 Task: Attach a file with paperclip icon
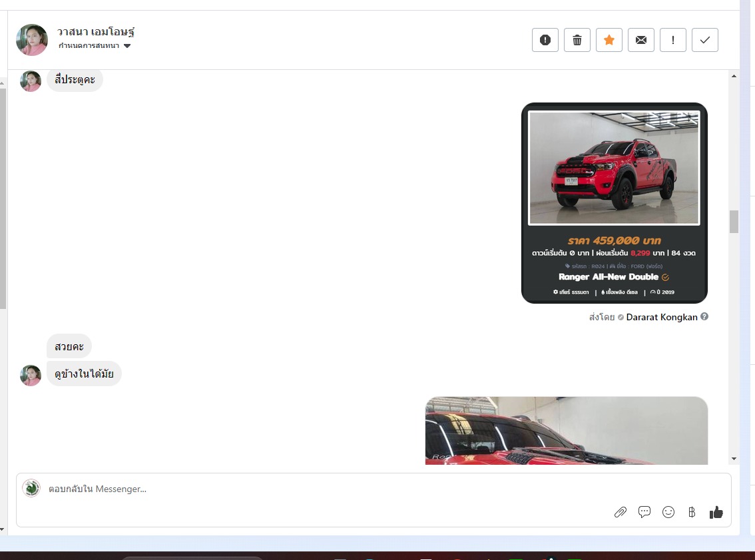(620, 512)
